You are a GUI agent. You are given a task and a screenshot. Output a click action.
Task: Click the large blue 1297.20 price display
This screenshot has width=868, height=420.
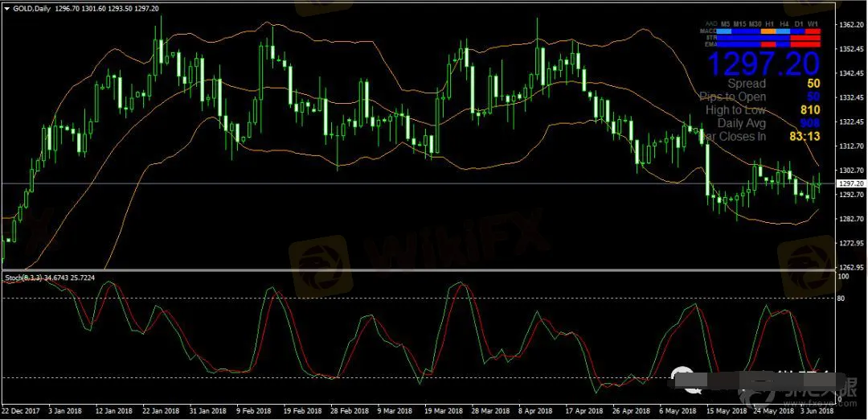point(762,63)
